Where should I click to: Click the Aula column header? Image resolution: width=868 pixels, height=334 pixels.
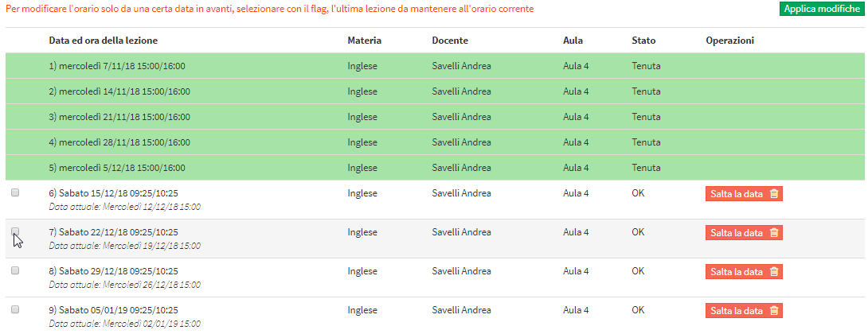click(x=573, y=41)
